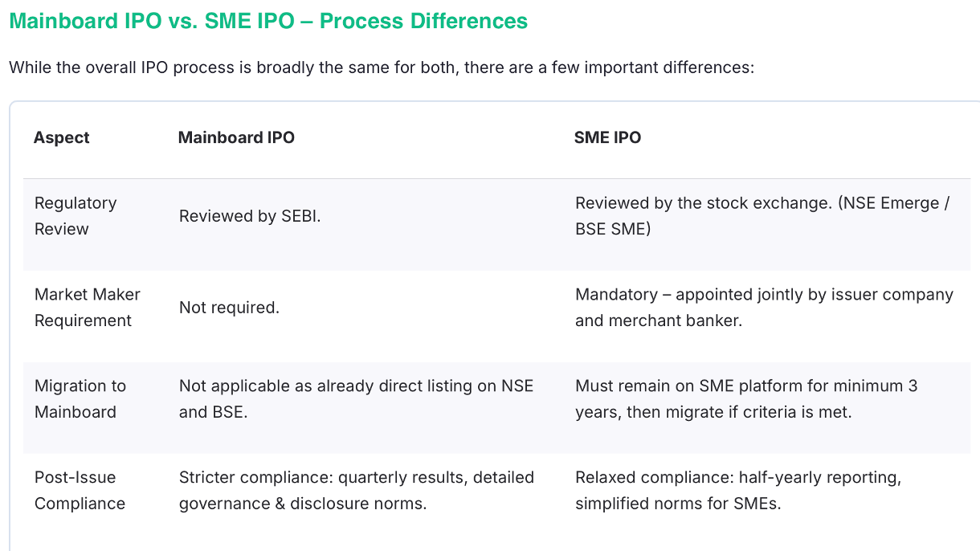Click the Market Maker Requirement label
This screenshot has height=551, width=980.
point(88,308)
